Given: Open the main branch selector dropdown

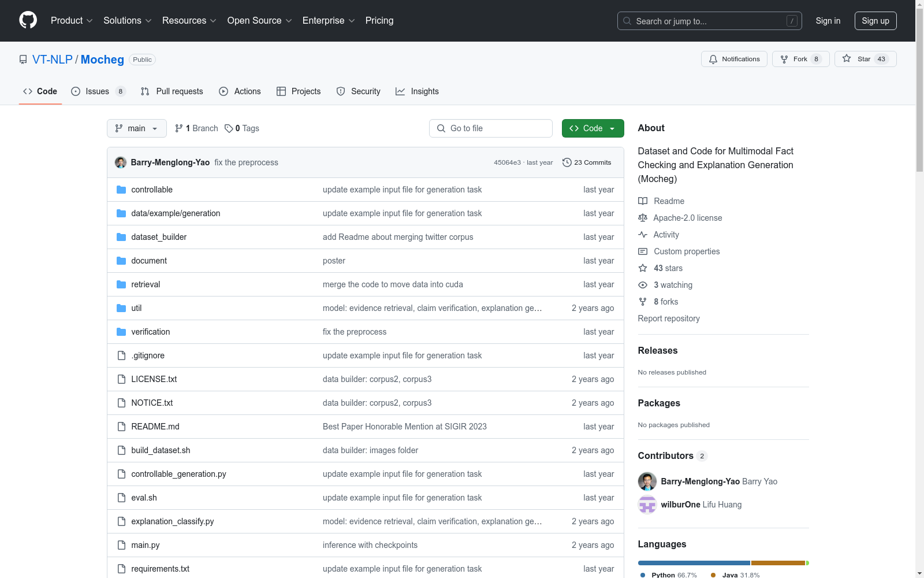Looking at the screenshot, I should (x=137, y=128).
